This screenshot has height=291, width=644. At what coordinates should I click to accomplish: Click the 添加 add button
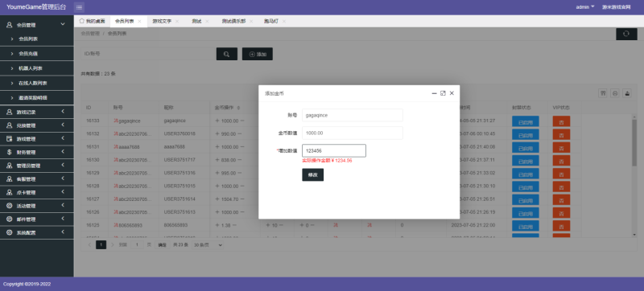[258, 54]
